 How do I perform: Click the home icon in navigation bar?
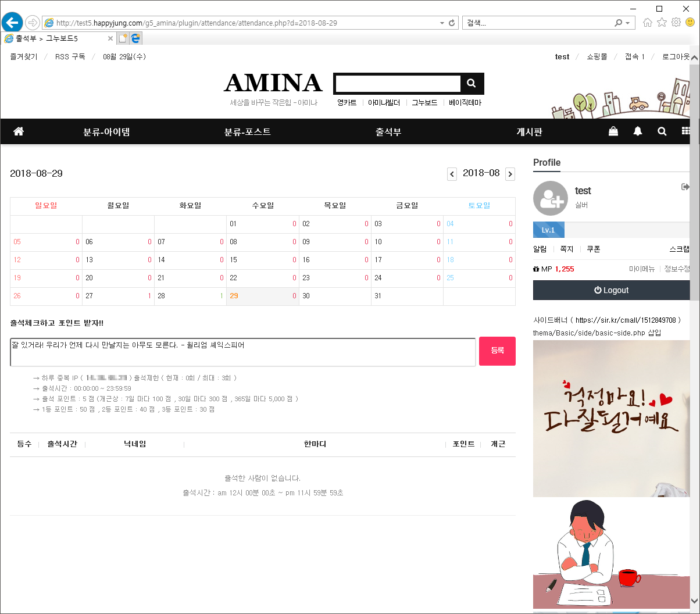point(19,131)
